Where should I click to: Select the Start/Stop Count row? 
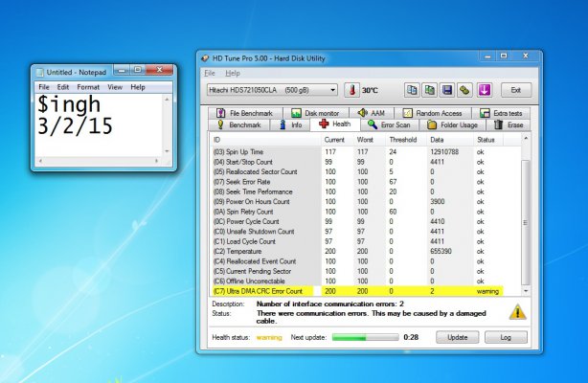pos(356,162)
